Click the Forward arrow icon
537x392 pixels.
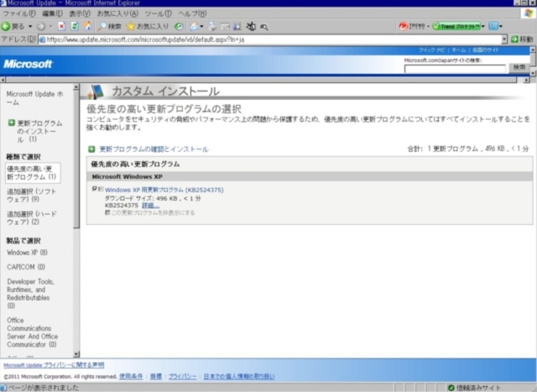click(41, 26)
